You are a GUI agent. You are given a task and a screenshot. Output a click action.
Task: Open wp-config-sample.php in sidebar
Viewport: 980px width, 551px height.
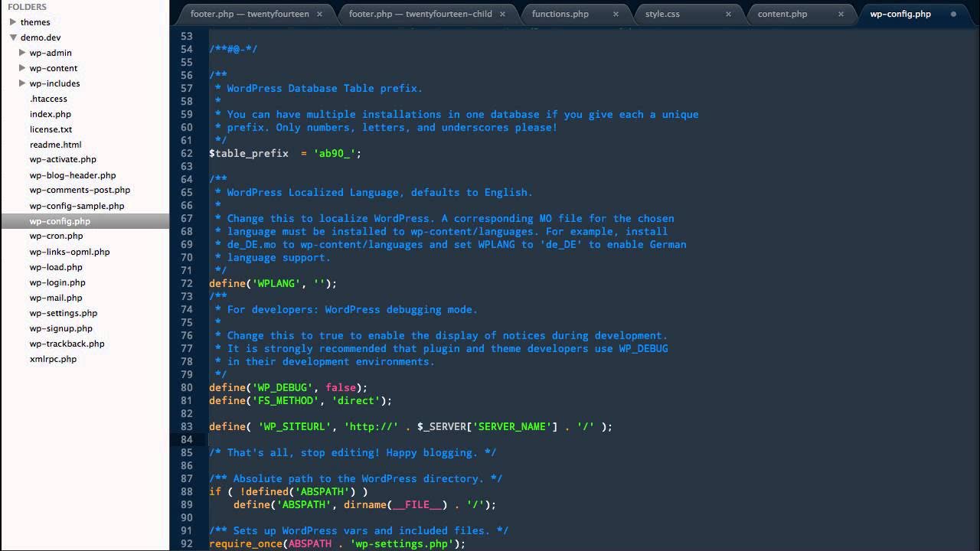click(x=77, y=206)
